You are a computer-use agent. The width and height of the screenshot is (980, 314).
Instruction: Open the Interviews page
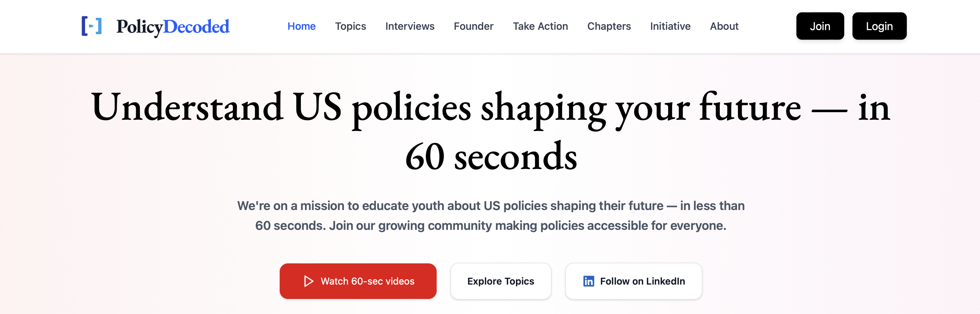point(410,26)
